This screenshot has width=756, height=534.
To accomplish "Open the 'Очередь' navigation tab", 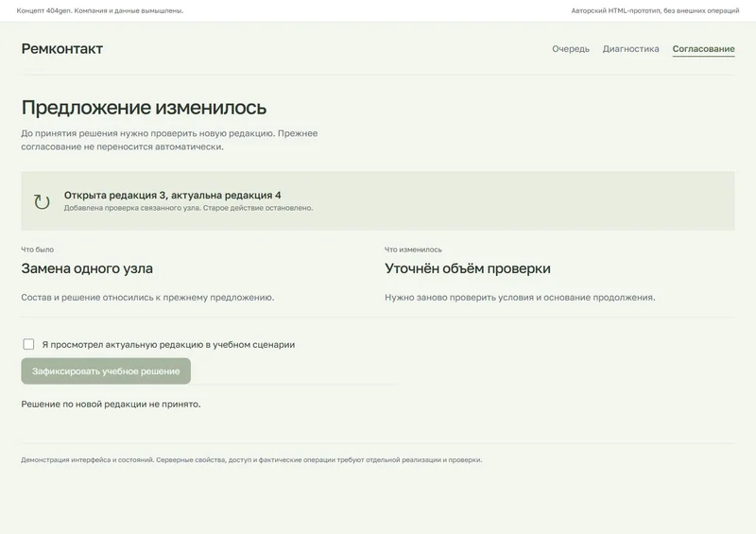I will 571,49.
